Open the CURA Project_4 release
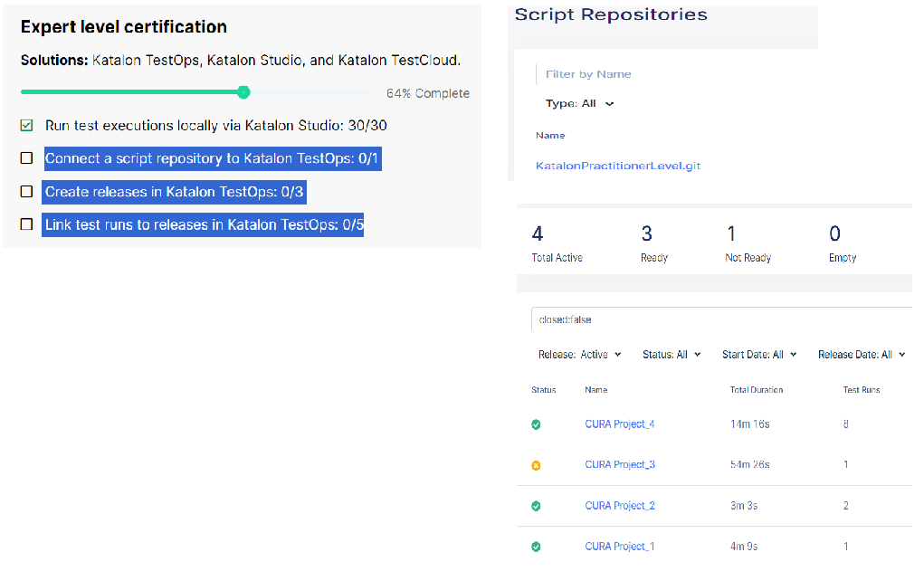The image size is (924, 581). (620, 424)
